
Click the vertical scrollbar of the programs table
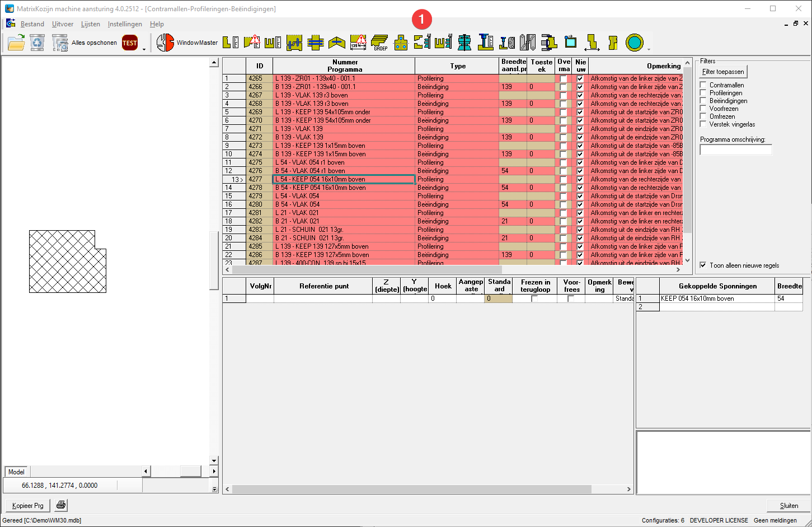(688, 161)
